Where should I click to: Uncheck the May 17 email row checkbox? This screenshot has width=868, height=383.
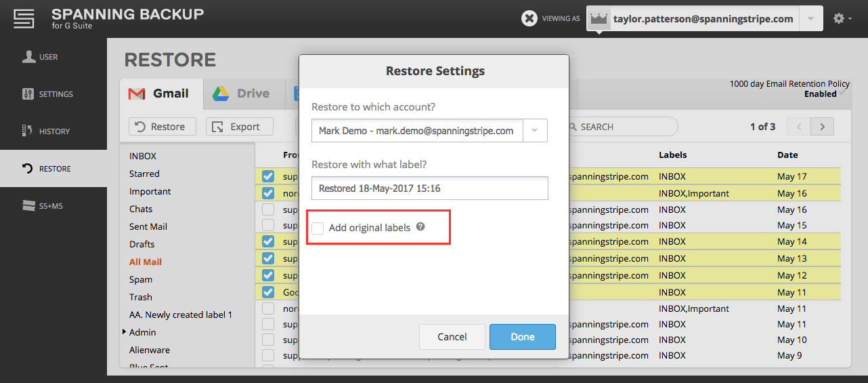[268, 176]
